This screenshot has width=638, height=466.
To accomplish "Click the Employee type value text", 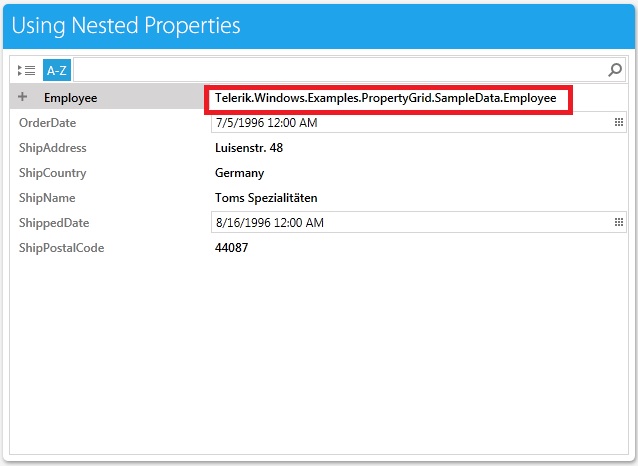I will [385, 98].
